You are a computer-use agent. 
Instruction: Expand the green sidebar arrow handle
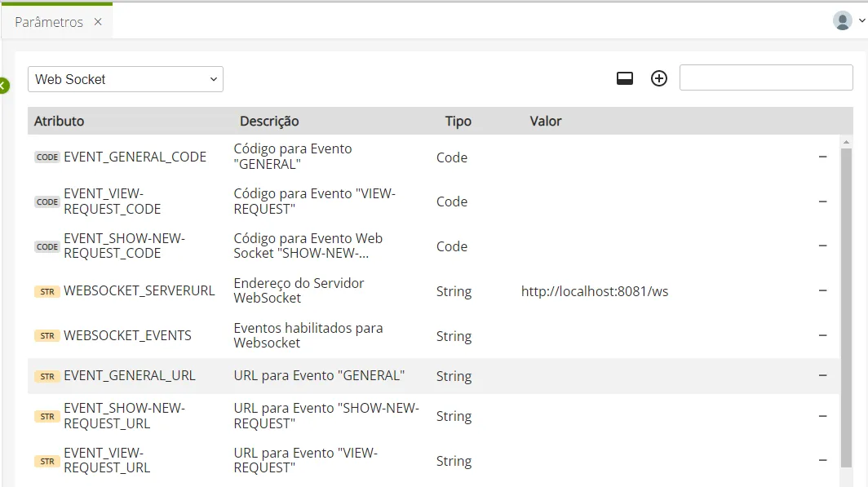click(x=4, y=86)
